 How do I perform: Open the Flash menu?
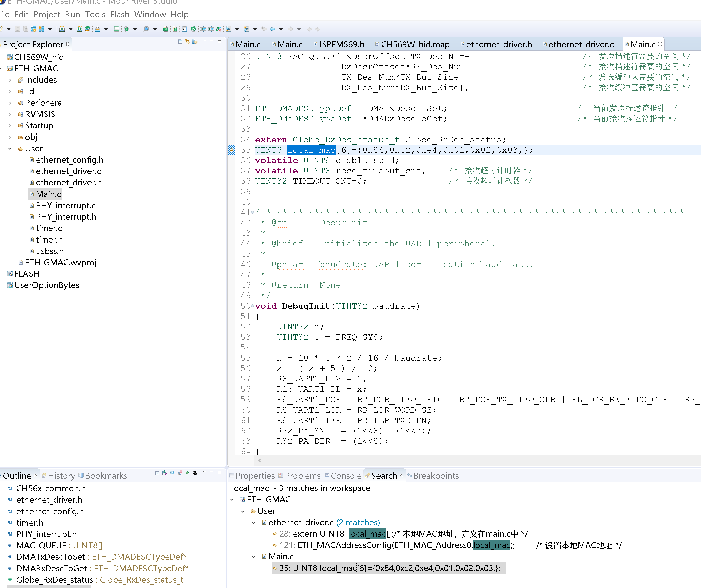(x=120, y=15)
